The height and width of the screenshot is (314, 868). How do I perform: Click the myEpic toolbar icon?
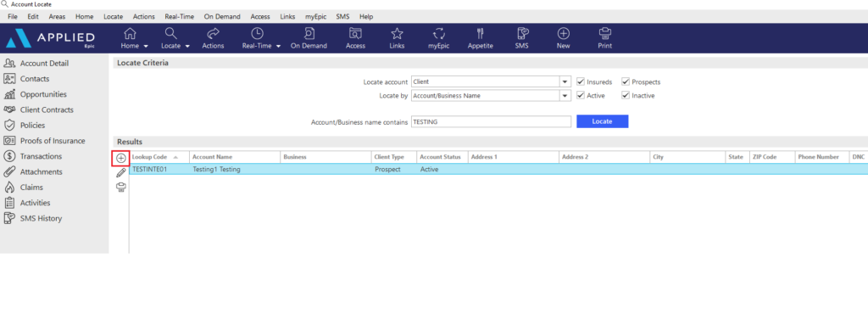[439, 33]
